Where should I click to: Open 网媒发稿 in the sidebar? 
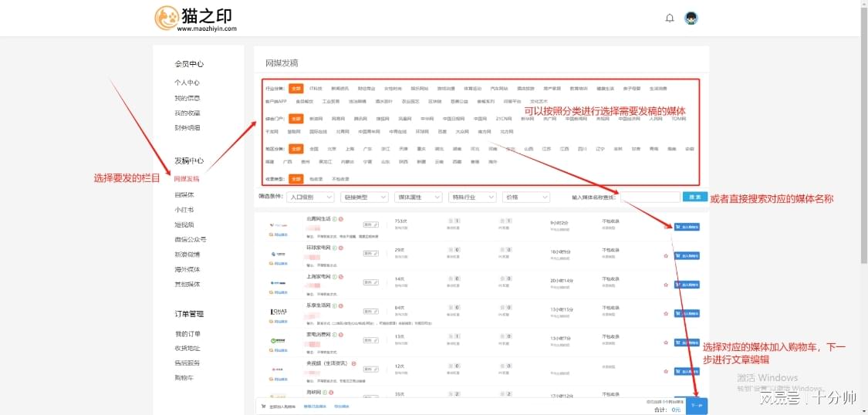point(187,179)
